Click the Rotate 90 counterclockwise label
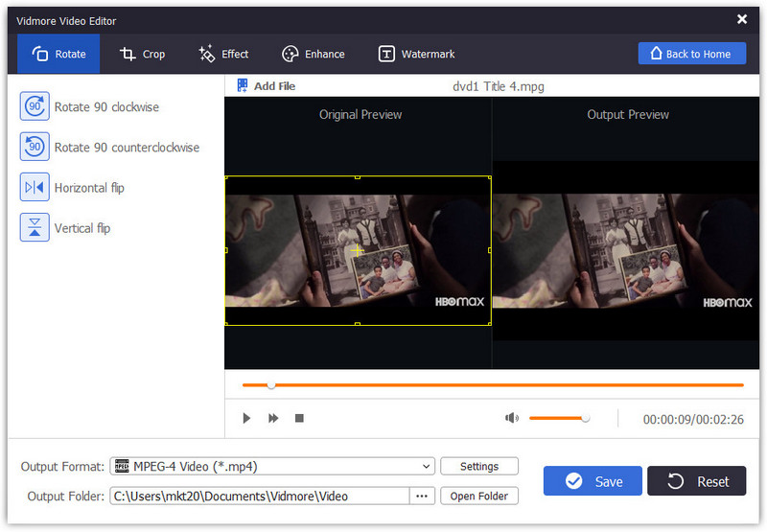767x532 pixels. (128, 148)
